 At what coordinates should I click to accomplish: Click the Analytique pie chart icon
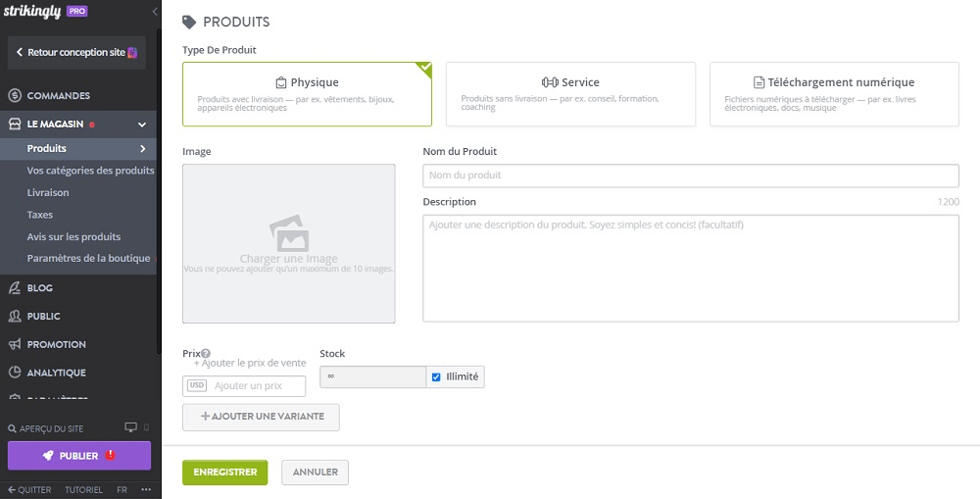point(15,373)
